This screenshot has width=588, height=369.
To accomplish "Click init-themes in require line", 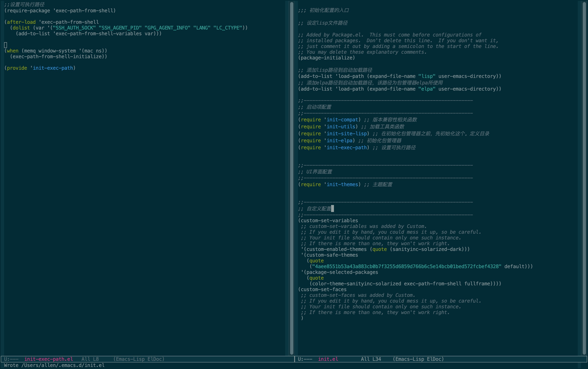I will click(342, 184).
